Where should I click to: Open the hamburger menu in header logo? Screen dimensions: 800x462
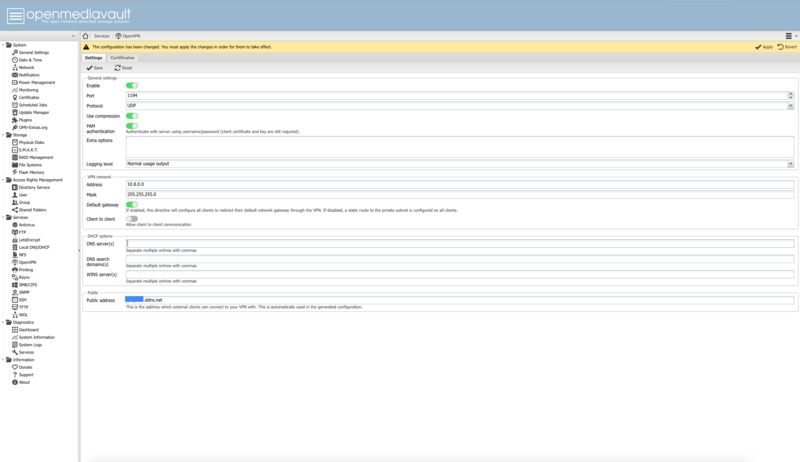[15, 16]
